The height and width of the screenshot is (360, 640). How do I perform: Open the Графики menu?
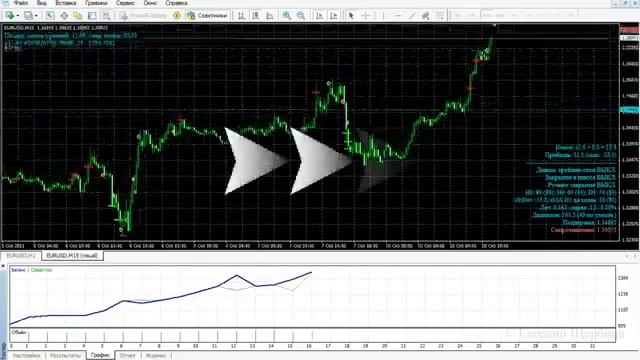(x=96, y=3)
